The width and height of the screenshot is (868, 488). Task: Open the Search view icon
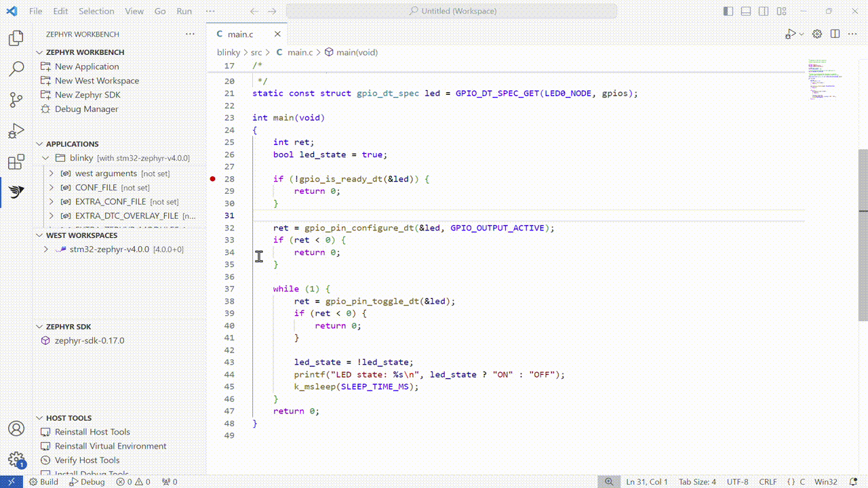(x=16, y=69)
